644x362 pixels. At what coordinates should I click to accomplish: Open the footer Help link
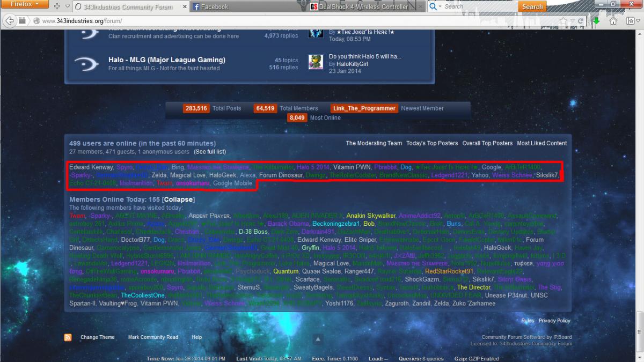click(197, 337)
